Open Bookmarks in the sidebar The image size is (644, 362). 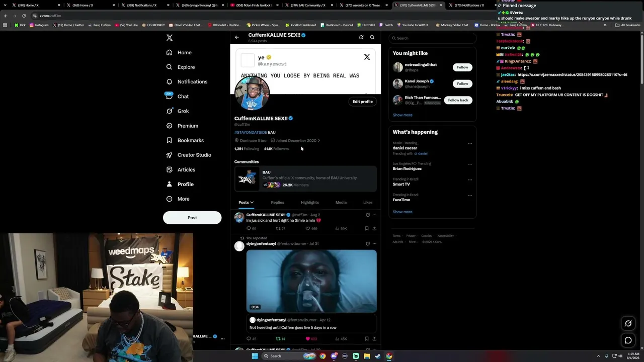pyautogui.click(x=185, y=140)
